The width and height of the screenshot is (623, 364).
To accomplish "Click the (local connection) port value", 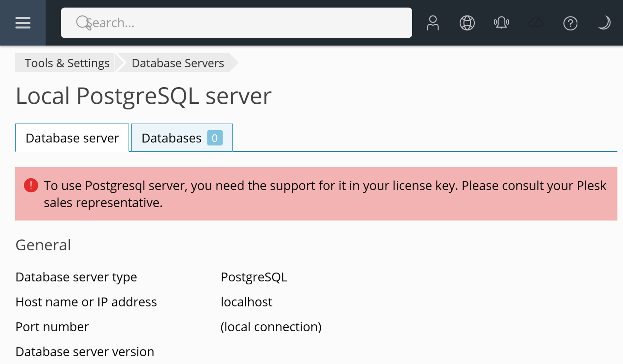I will pyautogui.click(x=271, y=327).
